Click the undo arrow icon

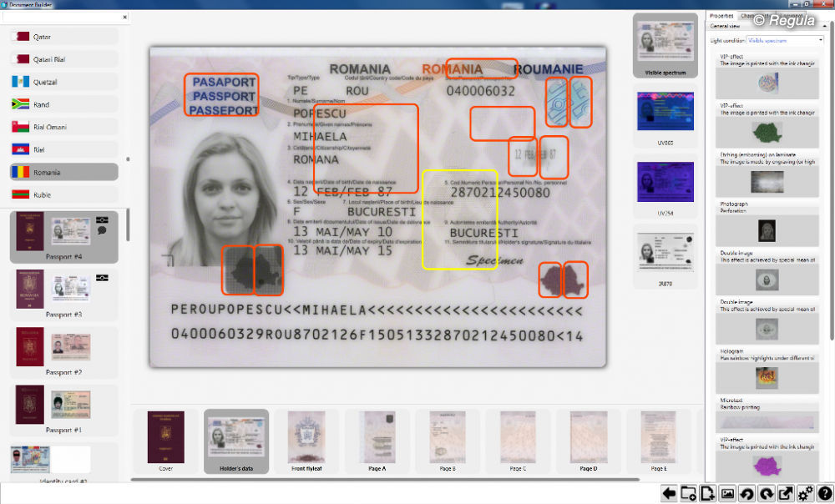pyautogui.click(x=746, y=493)
